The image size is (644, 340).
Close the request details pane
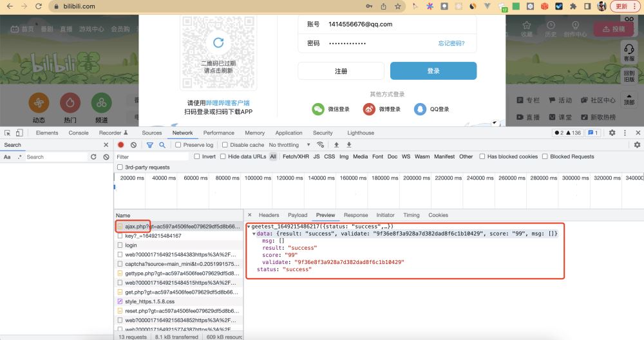tap(250, 215)
